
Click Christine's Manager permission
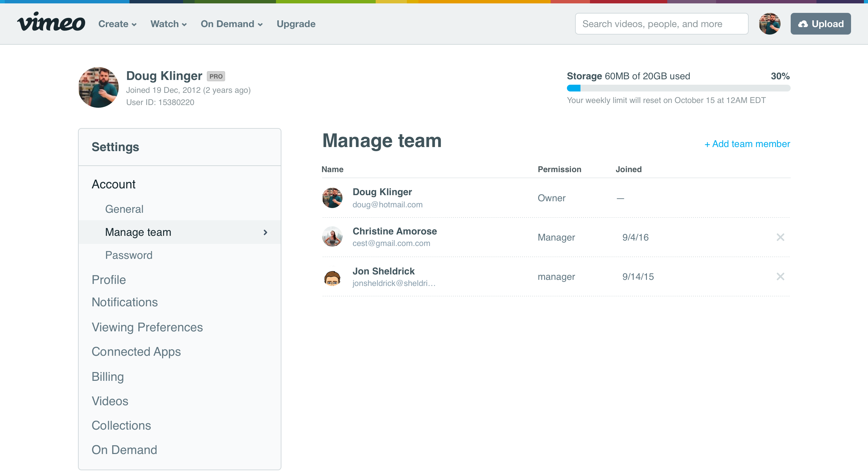(556, 237)
